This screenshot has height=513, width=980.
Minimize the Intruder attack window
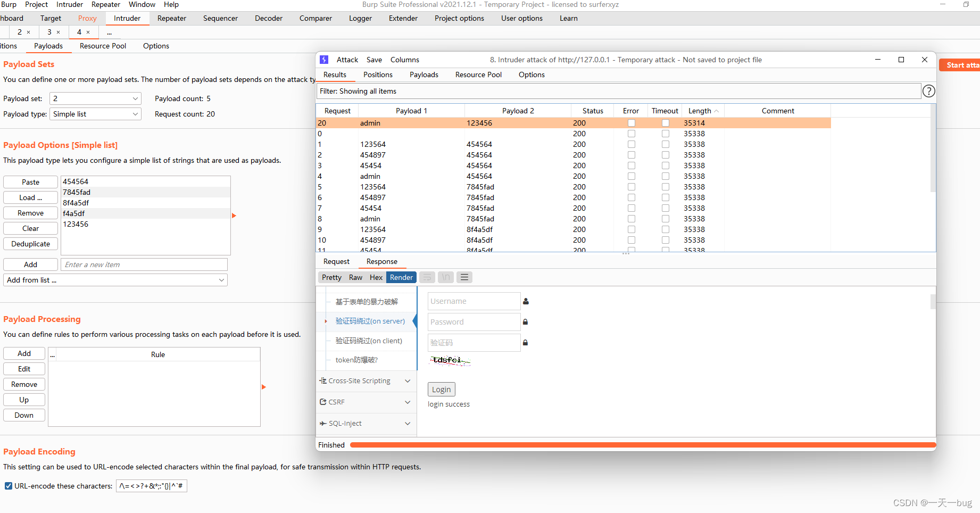[x=878, y=60]
